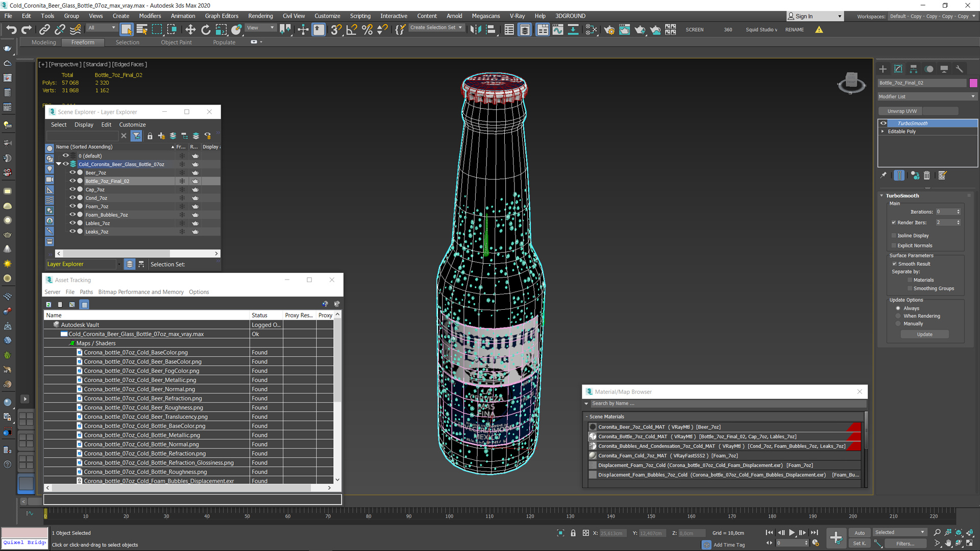Viewport: 980px width, 551px height.
Task: Click the Coronita_Foam_Cold_7oz_MAT material sphere
Action: [x=593, y=456]
